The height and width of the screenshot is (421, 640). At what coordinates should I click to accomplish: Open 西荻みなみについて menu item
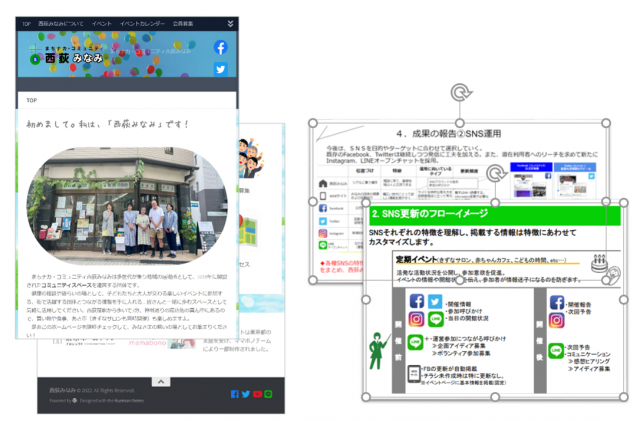[x=60, y=24]
